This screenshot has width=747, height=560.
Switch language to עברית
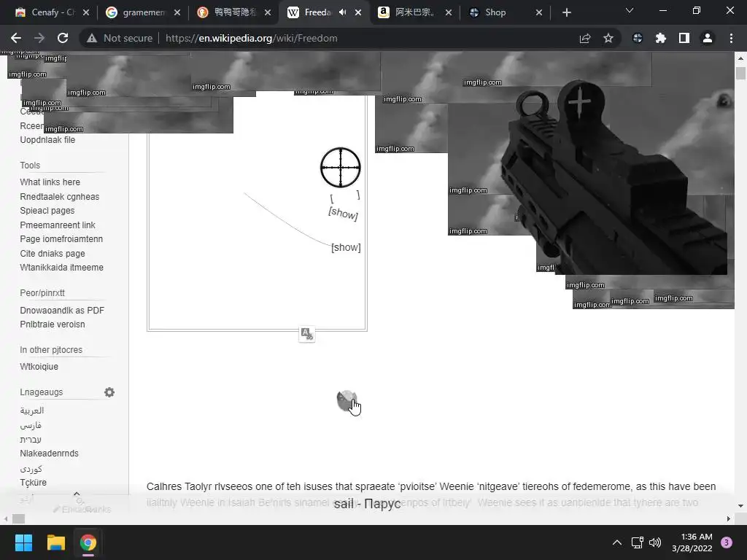pyautogui.click(x=31, y=439)
